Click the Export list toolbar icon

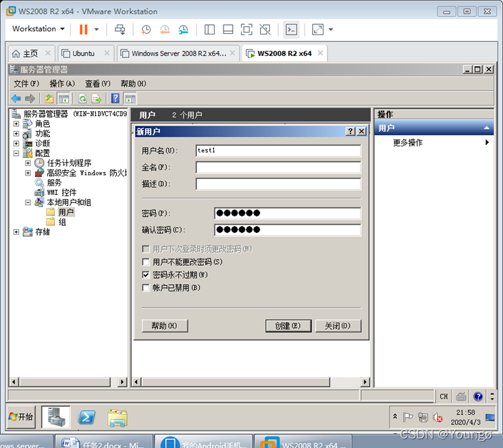97,99
